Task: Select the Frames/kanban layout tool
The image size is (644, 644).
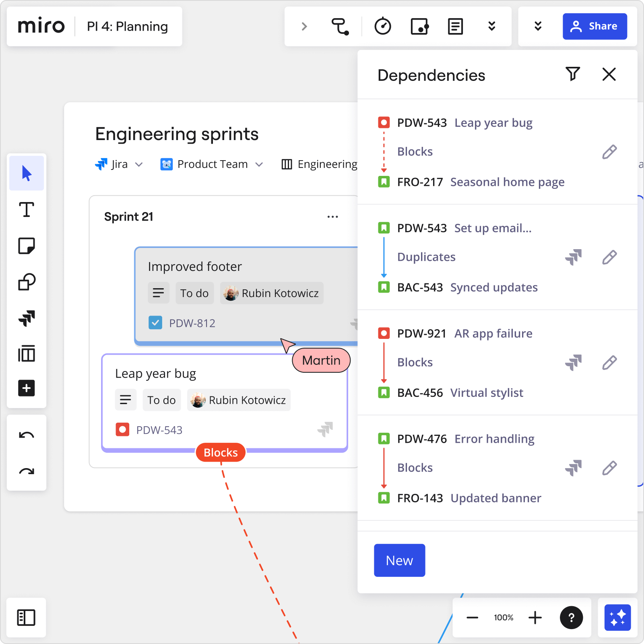Action: [27, 353]
